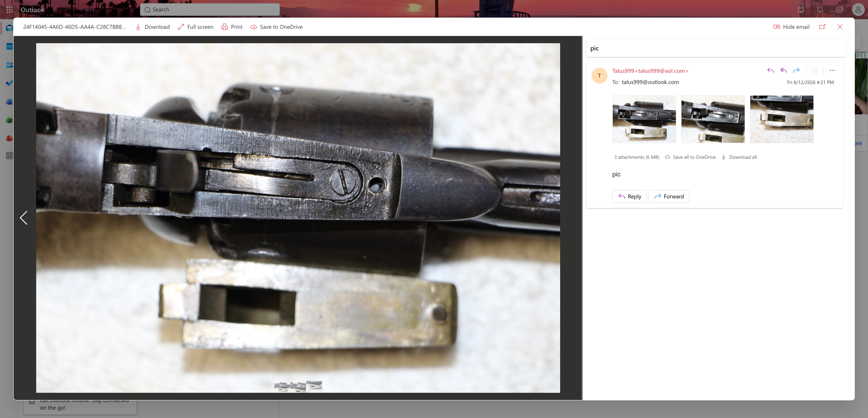The image size is (868, 418).
Task: Open Mail in the left sidebar
Action: click(9, 28)
